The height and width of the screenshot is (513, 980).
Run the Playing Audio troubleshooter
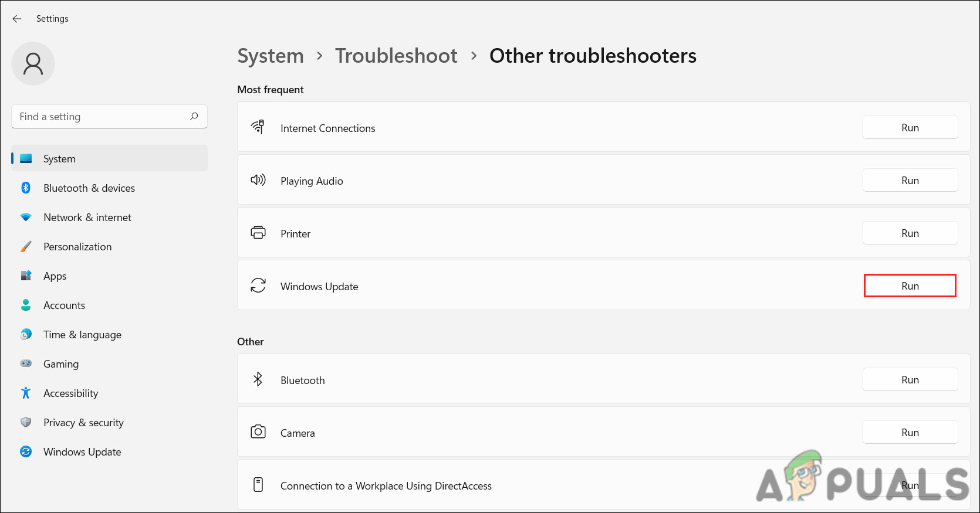pyautogui.click(x=910, y=181)
